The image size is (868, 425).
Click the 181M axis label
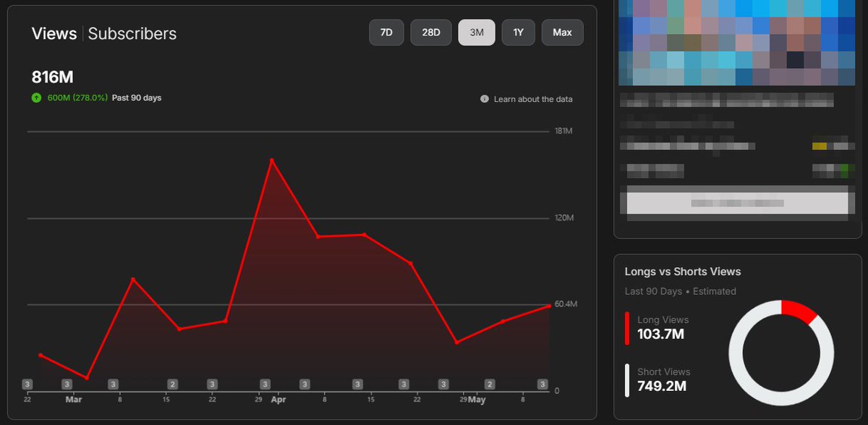pyautogui.click(x=564, y=131)
